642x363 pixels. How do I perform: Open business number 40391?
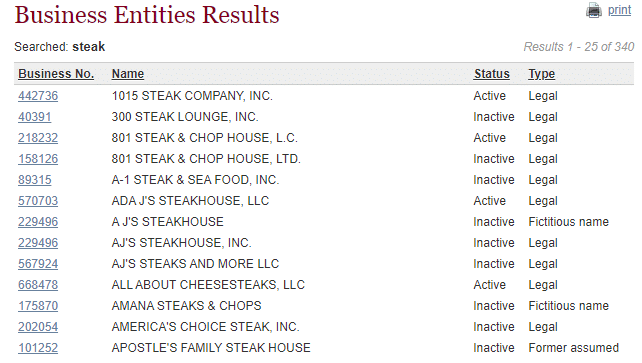coord(35,117)
